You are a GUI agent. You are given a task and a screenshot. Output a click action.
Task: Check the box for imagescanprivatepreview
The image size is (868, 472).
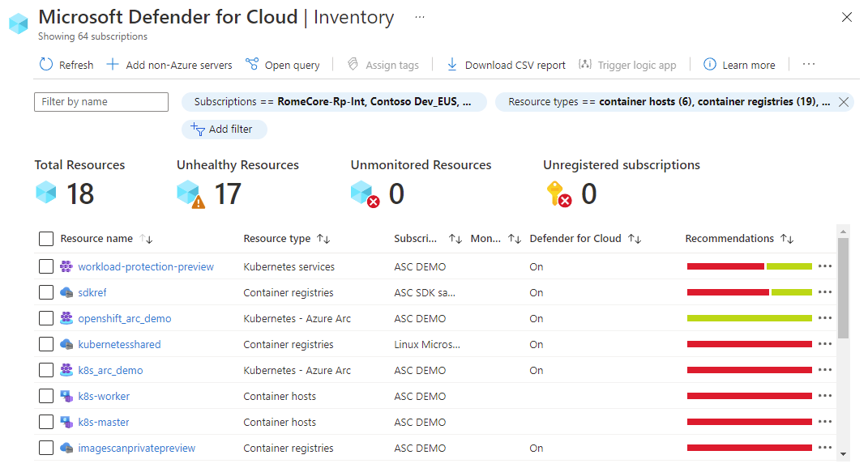[x=46, y=449]
